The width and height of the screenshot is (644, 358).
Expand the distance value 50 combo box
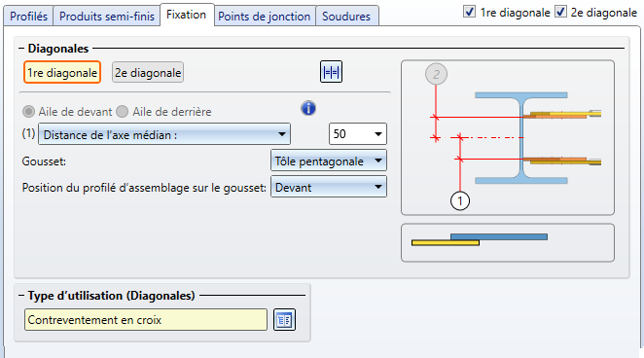358,134
